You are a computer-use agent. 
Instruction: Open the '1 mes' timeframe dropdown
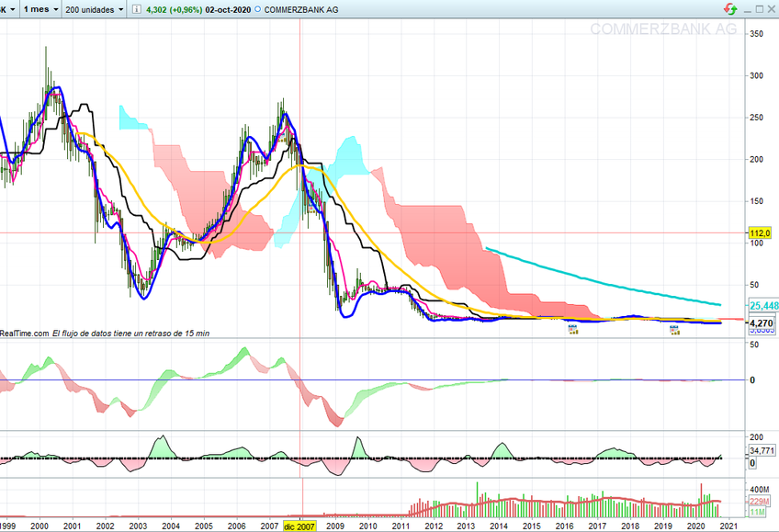pos(40,9)
